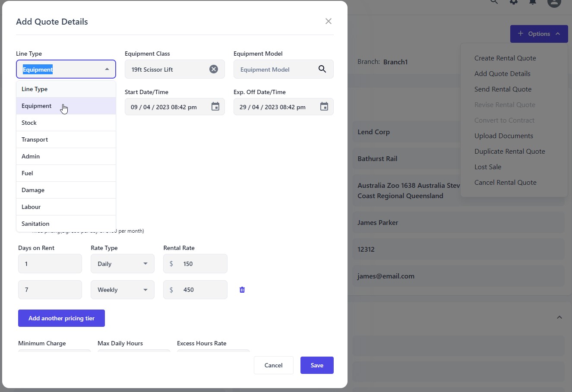Close the Add Quote Details dialog

pyautogui.click(x=329, y=22)
